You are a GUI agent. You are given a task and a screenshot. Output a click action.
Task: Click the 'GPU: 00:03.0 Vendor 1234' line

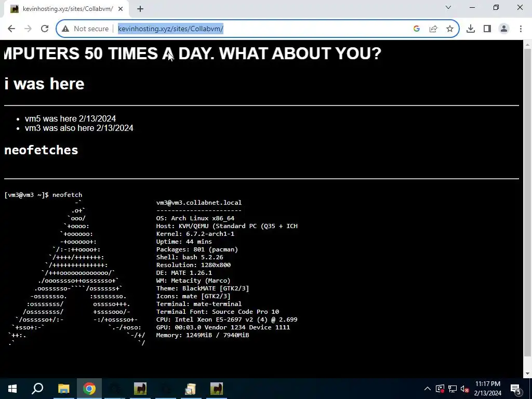click(223, 327)
